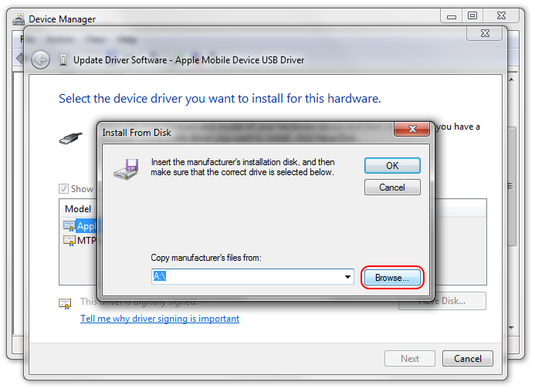Close the Install From Disk dialog
The width and height of the screenshot is (535, 392).
point(411,129)
